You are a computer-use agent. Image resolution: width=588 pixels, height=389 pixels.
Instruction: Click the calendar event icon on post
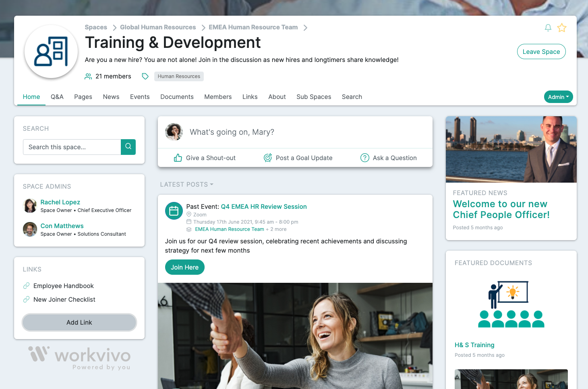[174, 211]
